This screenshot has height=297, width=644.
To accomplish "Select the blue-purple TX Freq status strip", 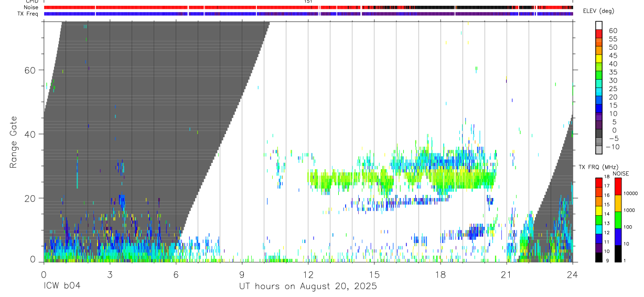I will (x=308, y=14).
